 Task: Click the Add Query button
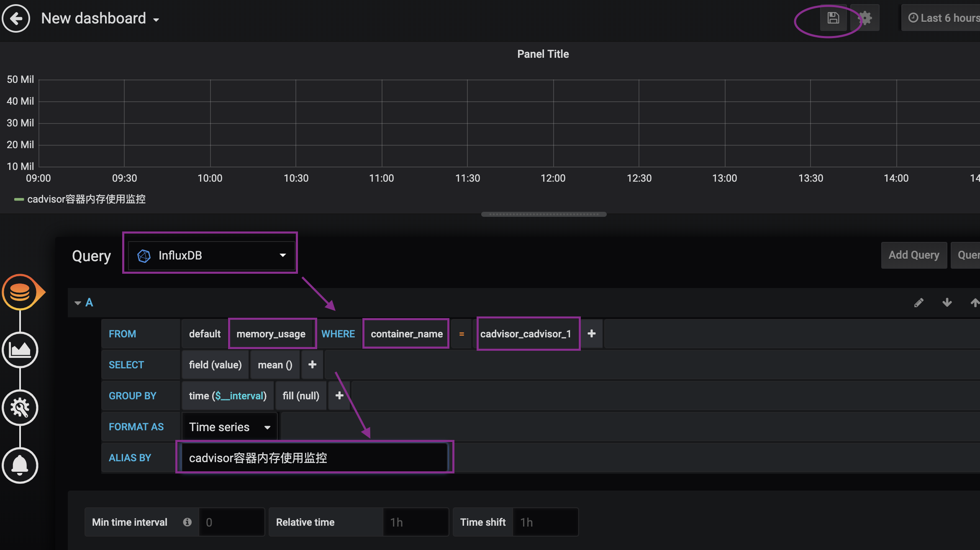914,255
